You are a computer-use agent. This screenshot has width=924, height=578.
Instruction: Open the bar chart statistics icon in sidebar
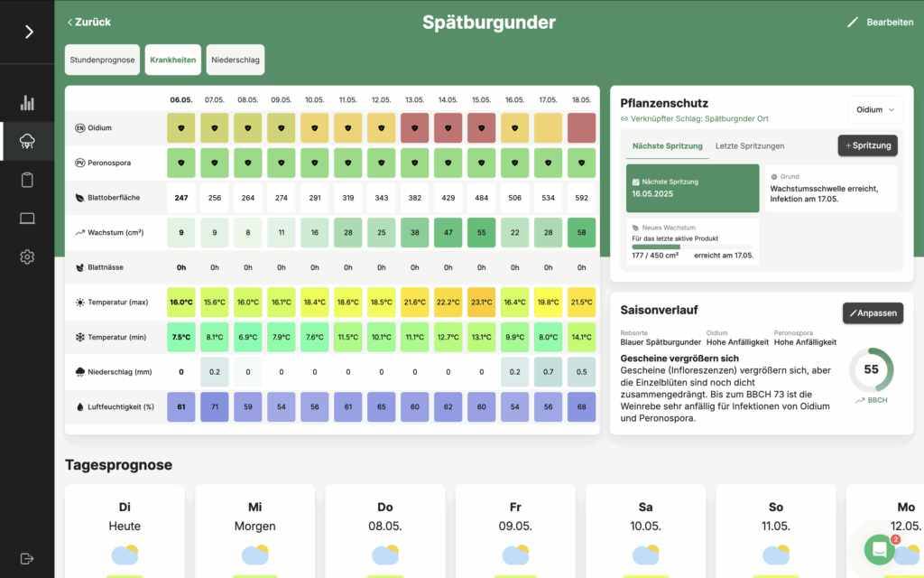pyautogui.click(x=27, y=103)
